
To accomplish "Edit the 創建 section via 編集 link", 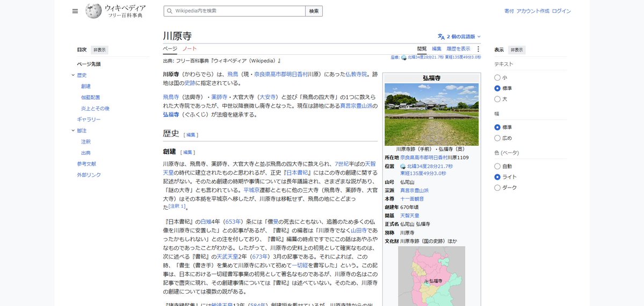I will click(187, 152).
